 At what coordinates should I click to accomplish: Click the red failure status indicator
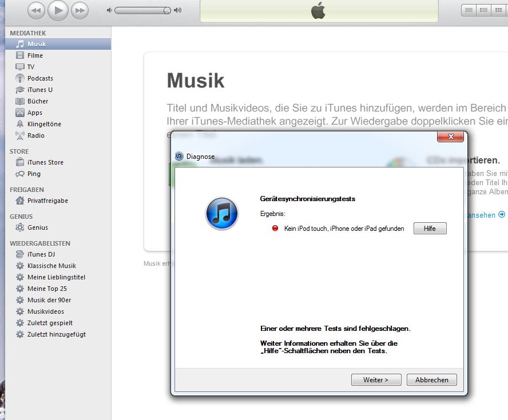(275, 229)
